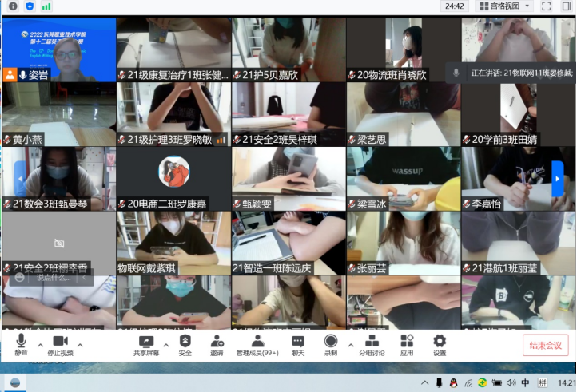577x392 pixels.
Task: Toggle microphone with Mute (静音) button
Action: pos(21,344)
